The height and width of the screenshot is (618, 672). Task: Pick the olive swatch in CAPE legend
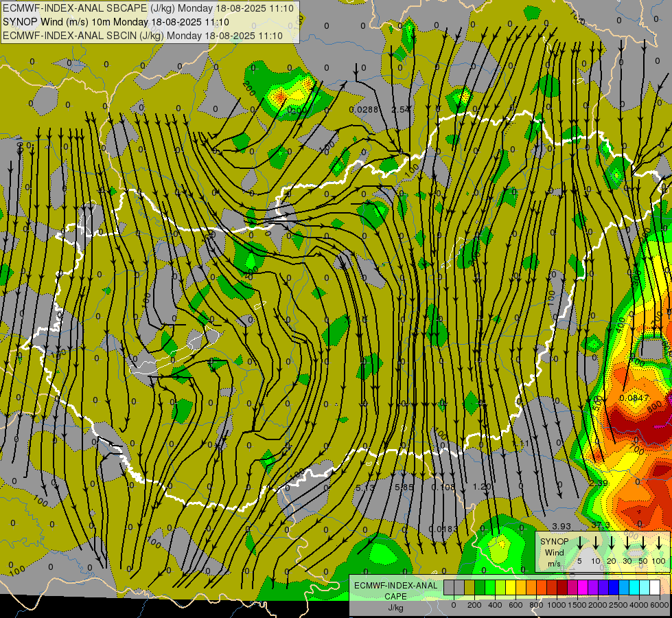(470, 587)
